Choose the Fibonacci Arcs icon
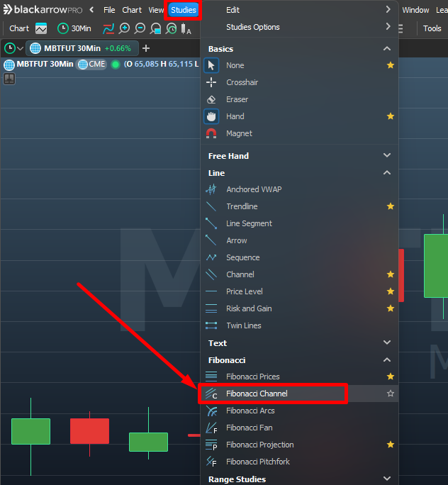The width and height of the screenshot is (448, 485). pyautogui.click(x=212, y=411)
